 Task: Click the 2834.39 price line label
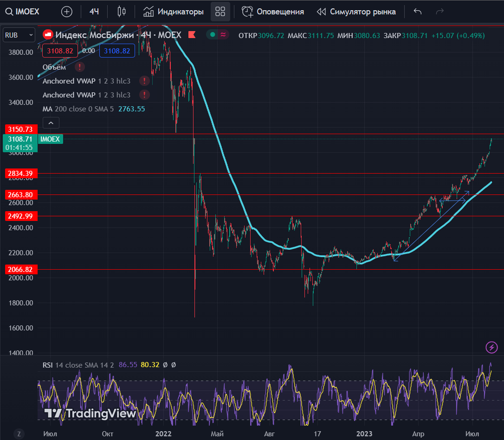20,174
